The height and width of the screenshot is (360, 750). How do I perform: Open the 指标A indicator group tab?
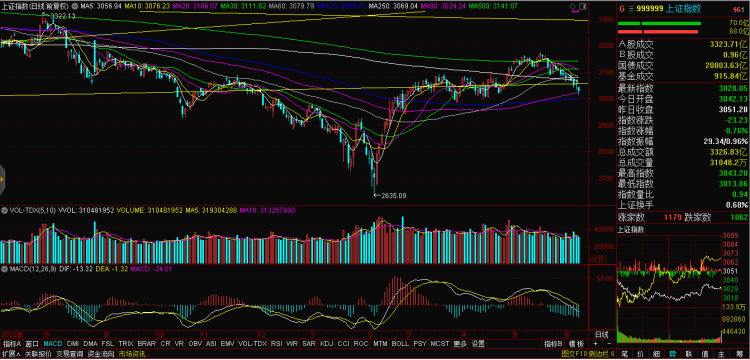click(x=12, y=344)
